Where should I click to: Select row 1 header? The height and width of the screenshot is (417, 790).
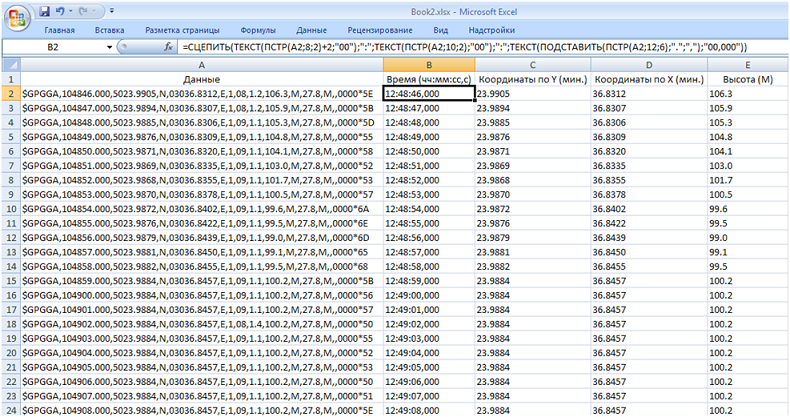pos(11,80)
